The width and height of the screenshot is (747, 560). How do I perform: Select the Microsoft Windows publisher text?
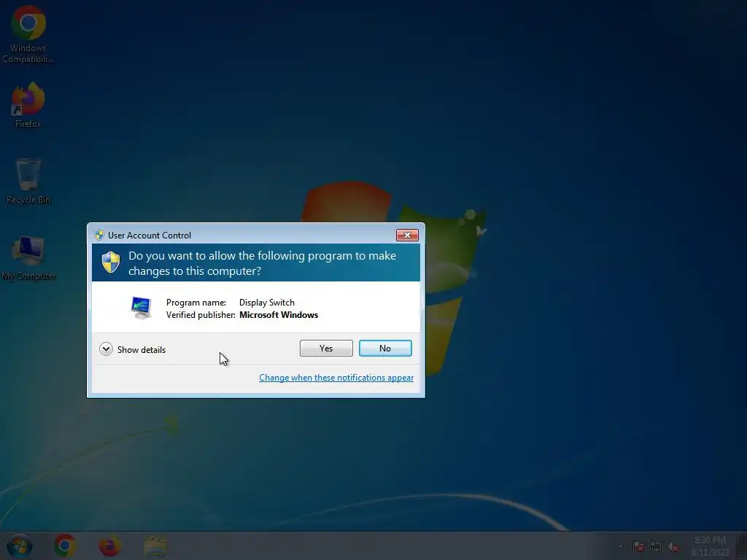tap(279, 315)
